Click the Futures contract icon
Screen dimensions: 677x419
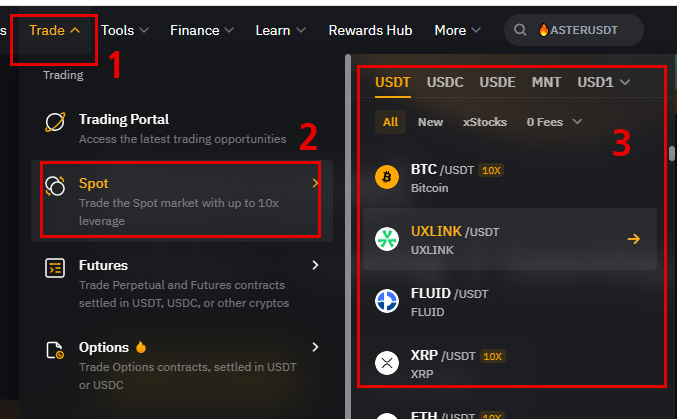[55, 268]
